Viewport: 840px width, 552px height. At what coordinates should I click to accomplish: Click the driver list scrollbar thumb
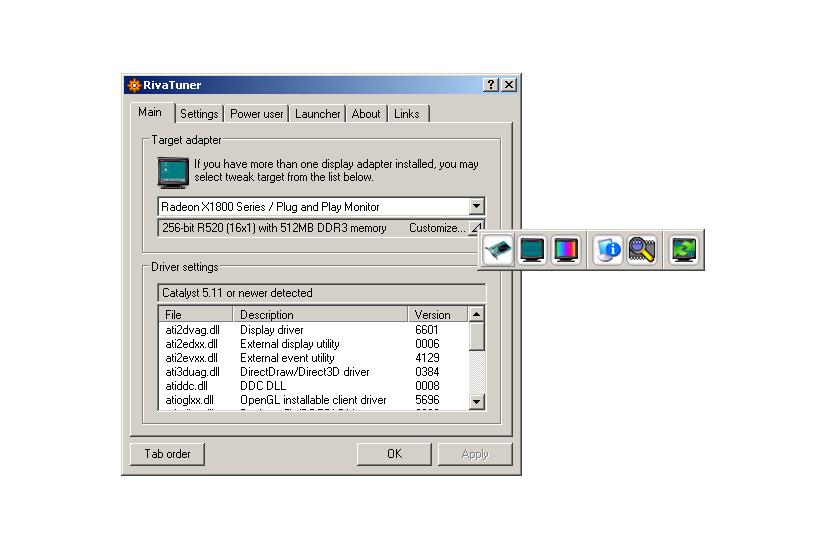coord(476,336)
